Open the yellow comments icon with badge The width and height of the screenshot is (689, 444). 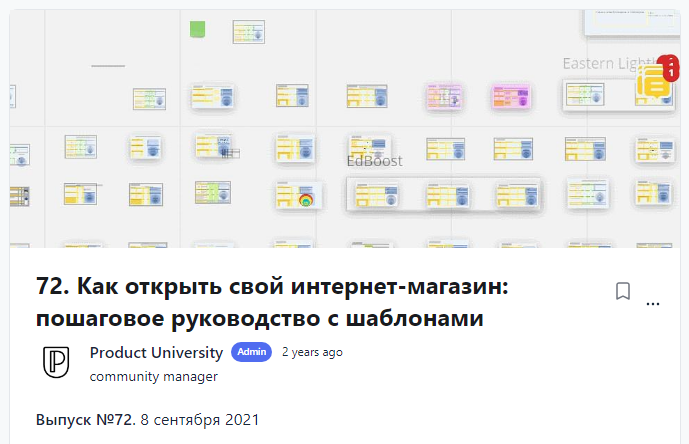click(x=654, y=82)
